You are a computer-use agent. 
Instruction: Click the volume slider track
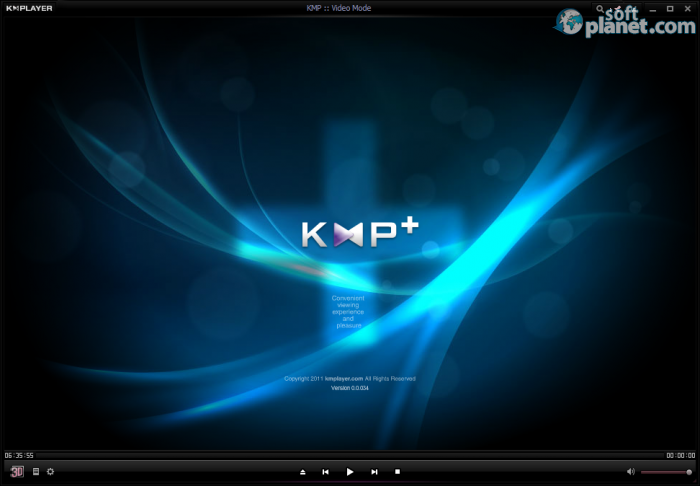[667, 472]
